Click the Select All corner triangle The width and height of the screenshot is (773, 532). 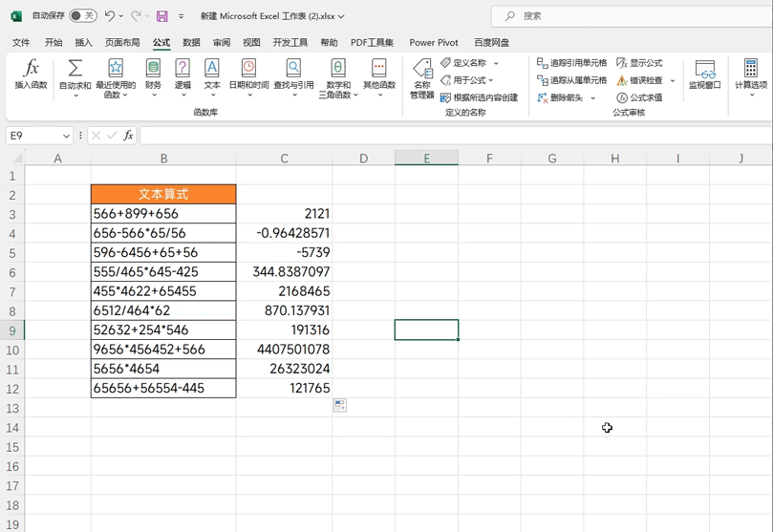(x=16, y=158)
